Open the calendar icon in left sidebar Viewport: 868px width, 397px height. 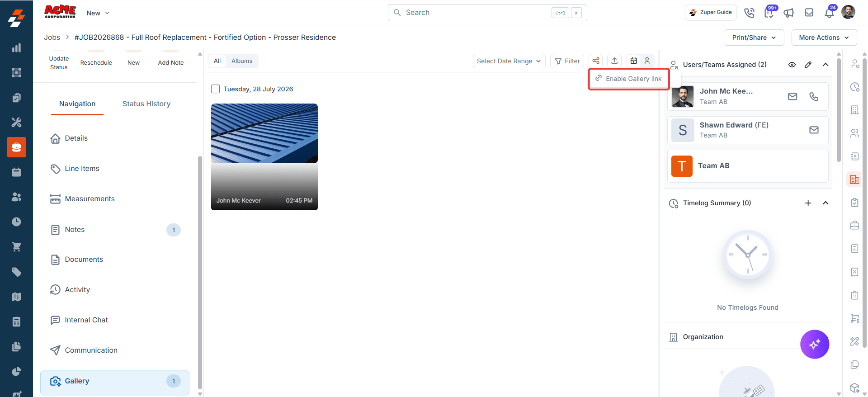coord(16,172)
